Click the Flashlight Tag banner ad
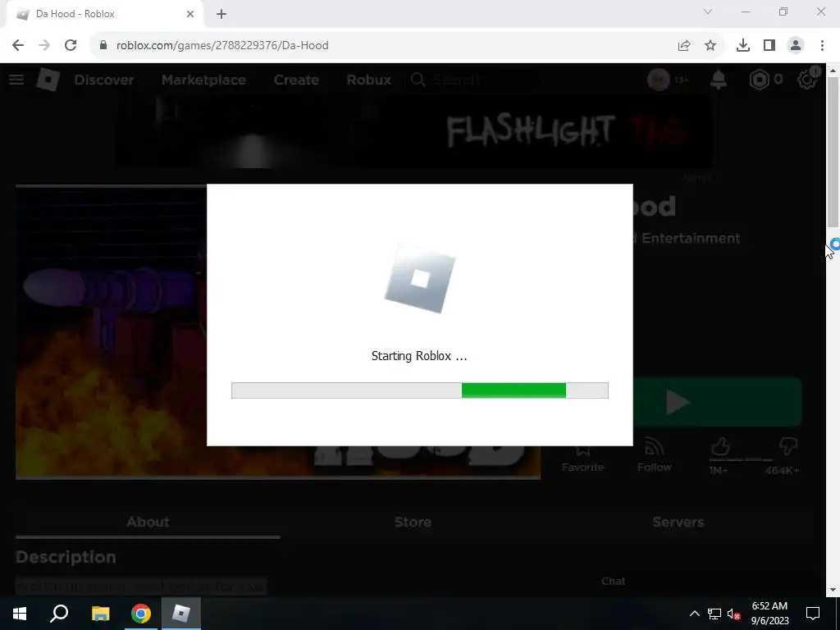Screen dimensions: 840x630 click(413, 132)
